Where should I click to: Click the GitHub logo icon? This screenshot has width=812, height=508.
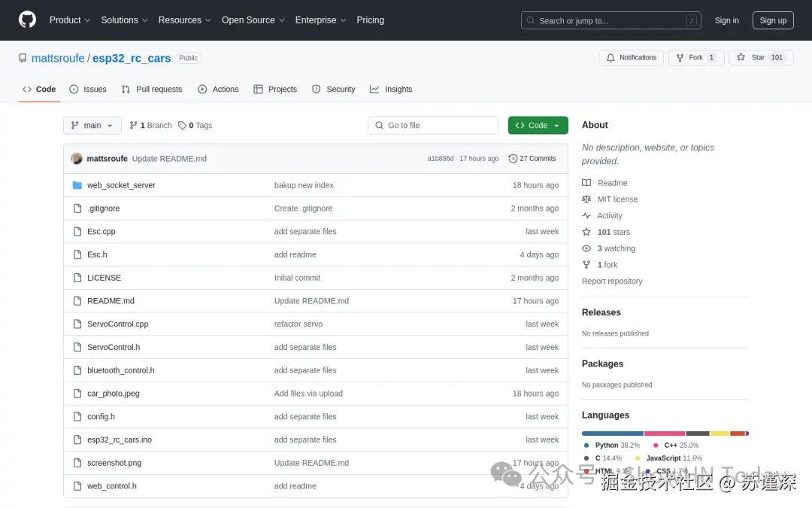(x=28, y=20)
